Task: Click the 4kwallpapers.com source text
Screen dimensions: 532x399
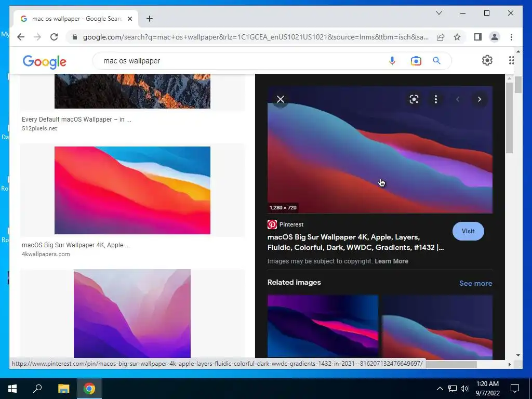Action: [x=46, y=254]
